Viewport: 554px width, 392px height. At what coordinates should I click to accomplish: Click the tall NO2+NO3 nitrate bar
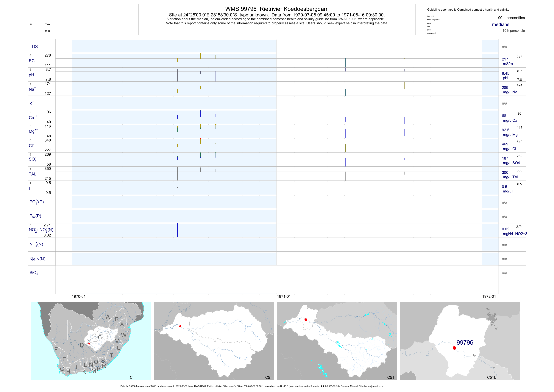[178, 230]
